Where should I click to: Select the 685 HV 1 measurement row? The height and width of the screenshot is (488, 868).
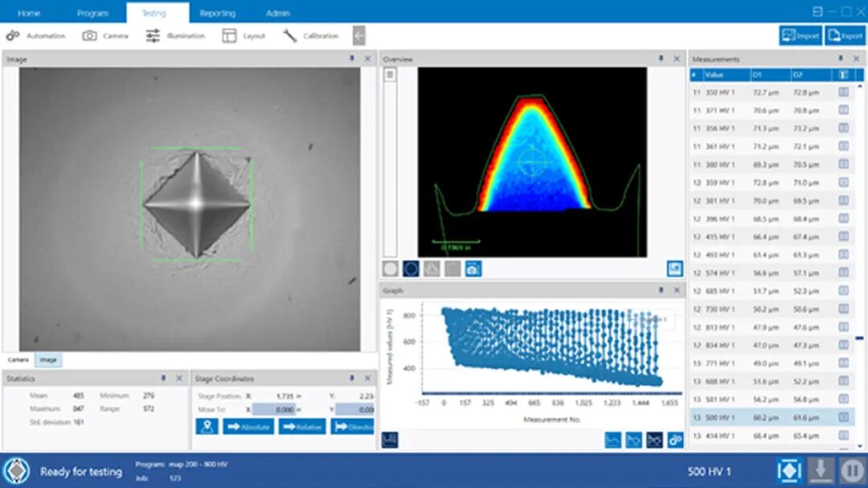click(x=772, y=291)
